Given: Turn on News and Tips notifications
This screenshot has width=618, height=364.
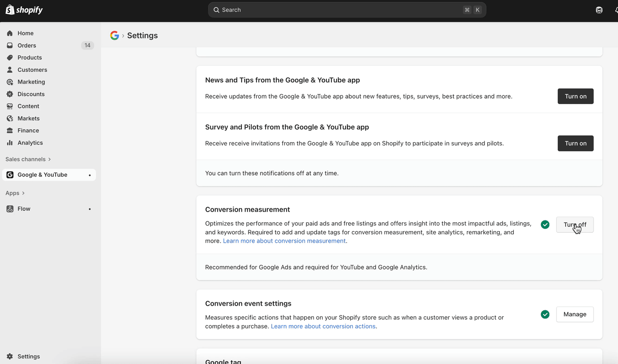Looking at the screenshot, I should 575,96.
